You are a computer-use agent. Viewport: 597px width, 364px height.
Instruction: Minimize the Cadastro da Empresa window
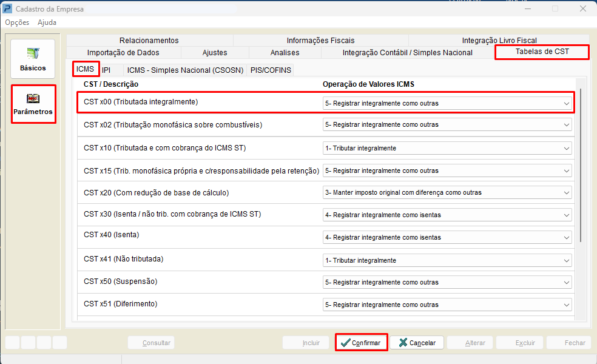coord(528,8)
